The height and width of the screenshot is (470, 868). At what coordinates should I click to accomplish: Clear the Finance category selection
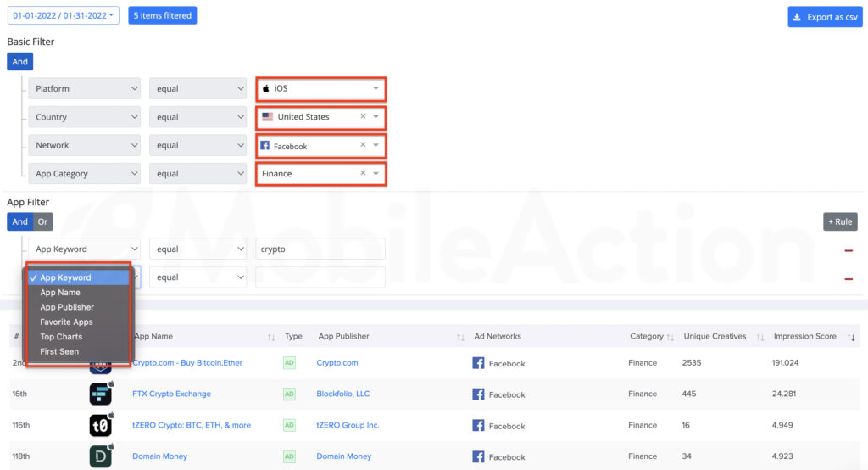click(x=363, y=173)
